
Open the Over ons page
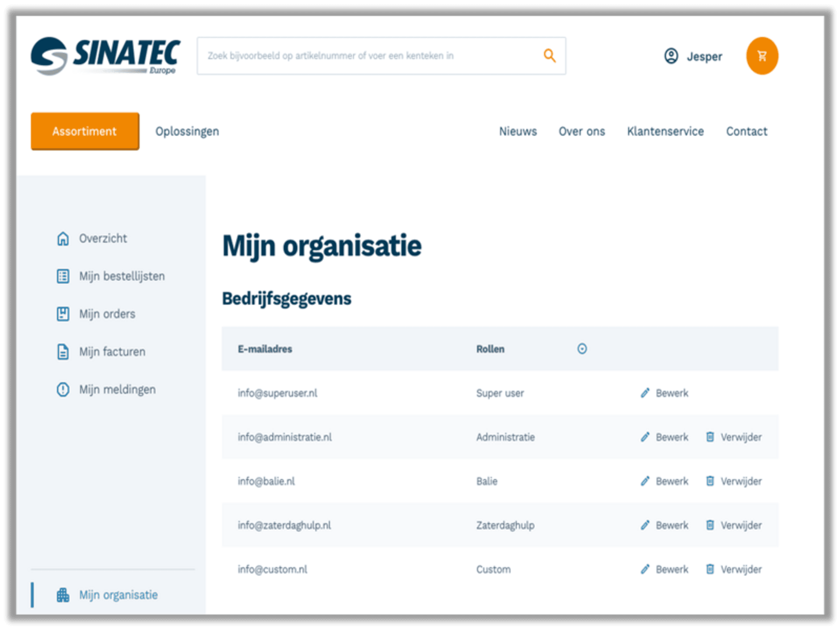[x=581, y=131]
